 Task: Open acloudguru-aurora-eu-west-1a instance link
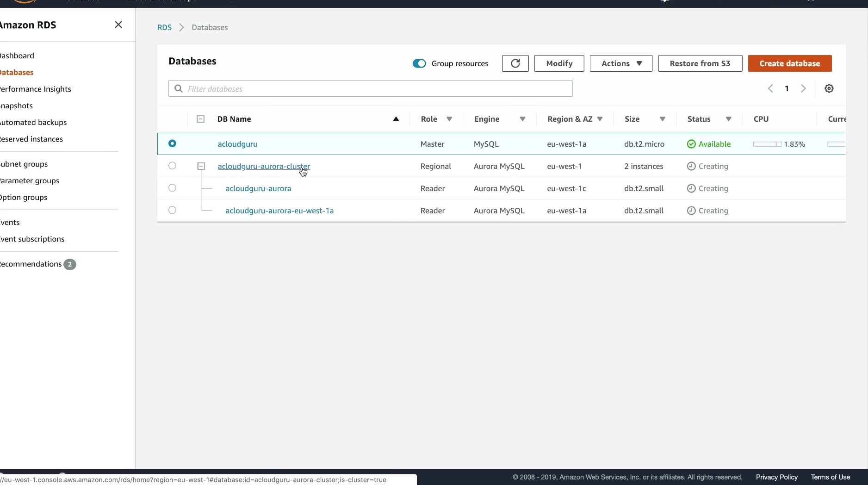click(x=279, y=211)
